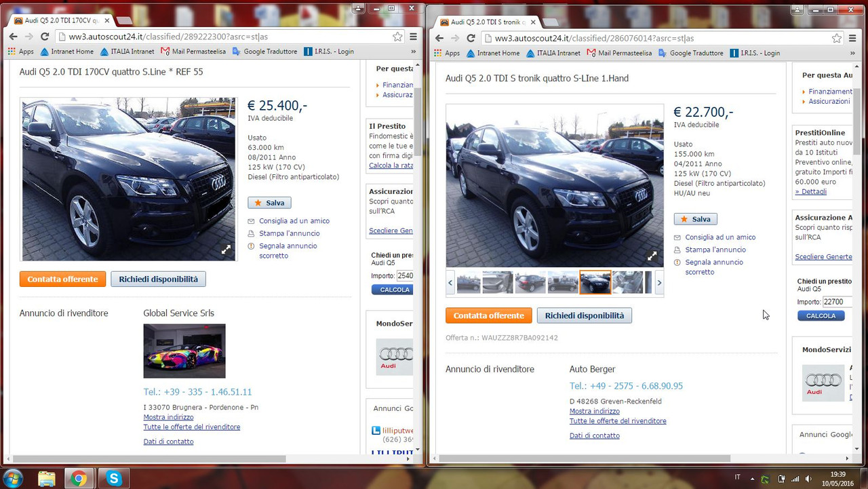Screen dimensions: 868x489
Task: Click back arrow in right browser window
Action: tap(439, 38)
